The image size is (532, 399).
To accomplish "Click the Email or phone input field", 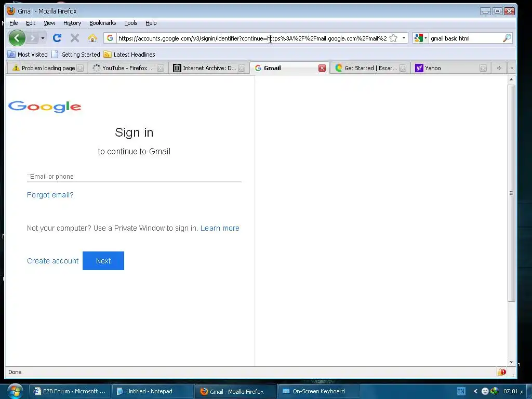I will (134, 177).
